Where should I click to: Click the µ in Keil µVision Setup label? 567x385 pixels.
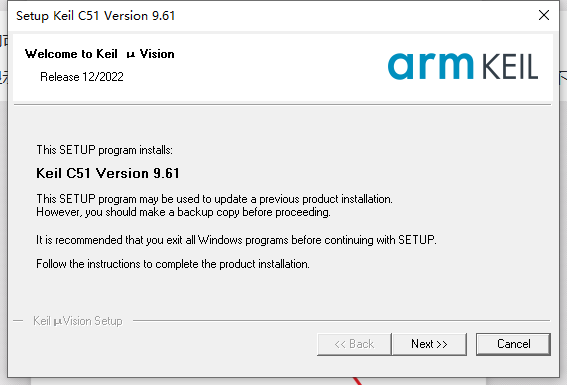point(57,322)
